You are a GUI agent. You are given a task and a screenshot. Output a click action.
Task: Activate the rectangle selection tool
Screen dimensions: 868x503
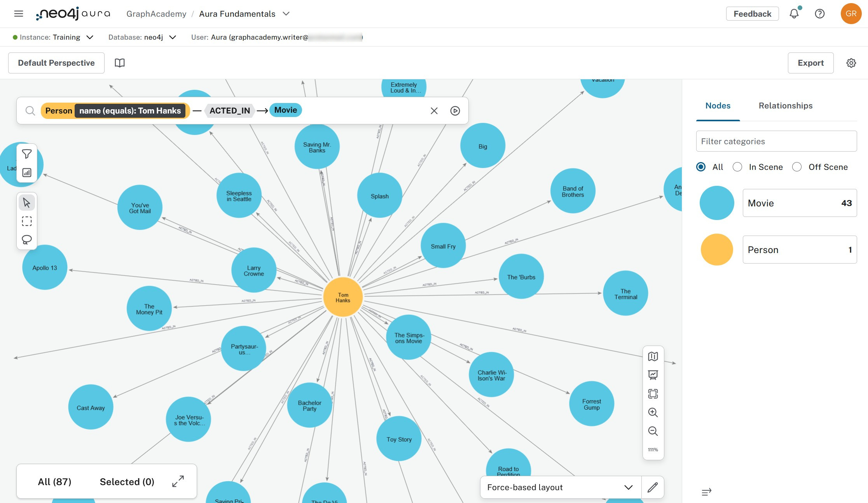[x=26, y=221]
